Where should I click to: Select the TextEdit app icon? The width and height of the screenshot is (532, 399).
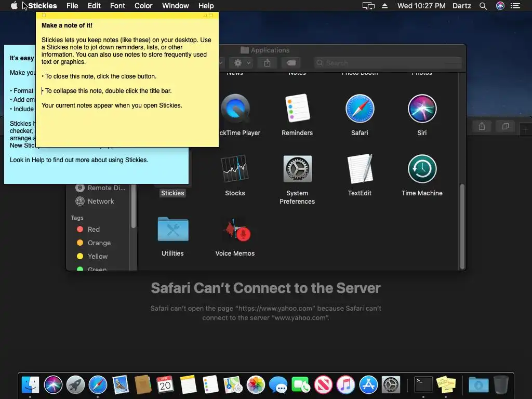pyautogui.click(x=360, y=169)
